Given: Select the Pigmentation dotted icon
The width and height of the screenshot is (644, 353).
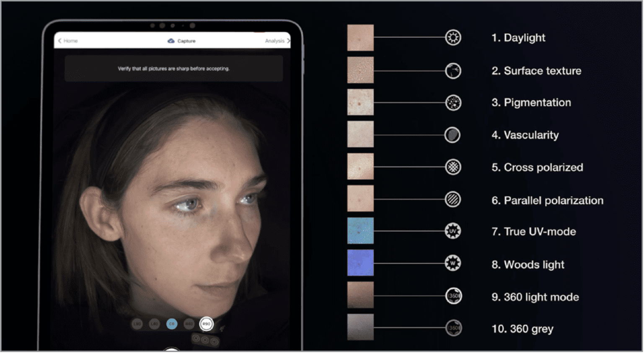Looking at the screenshot, I should [453, 103].
